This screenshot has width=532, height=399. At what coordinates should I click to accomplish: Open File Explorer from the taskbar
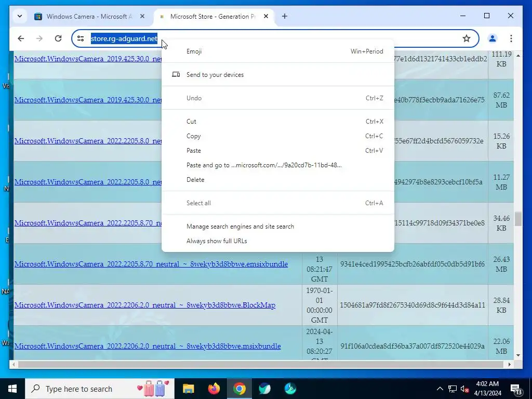[188, 389]
